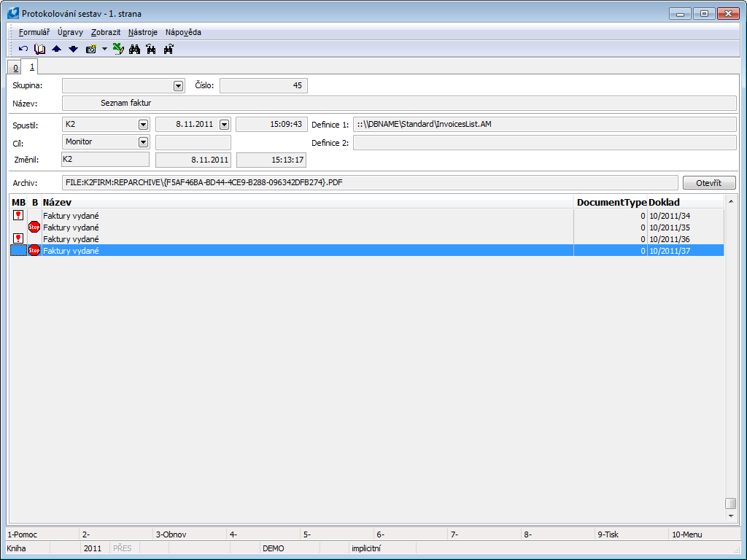Open the Zobrazit menu

click(x=106, y=32)
